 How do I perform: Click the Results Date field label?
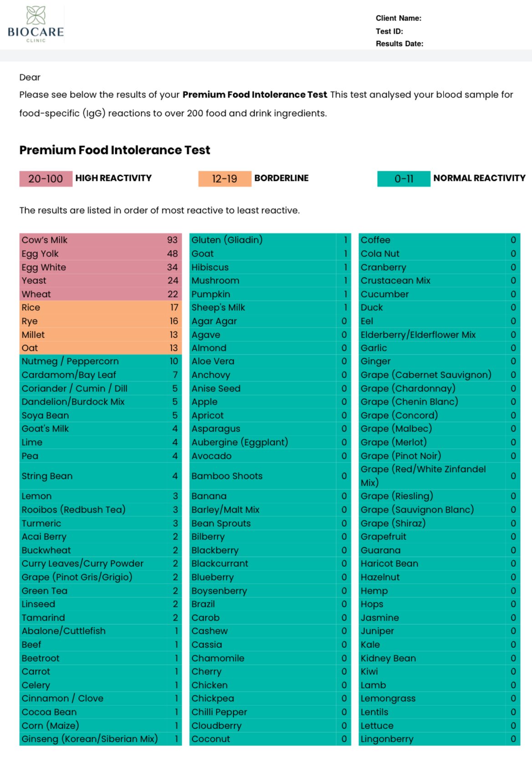tap(399, 44)
